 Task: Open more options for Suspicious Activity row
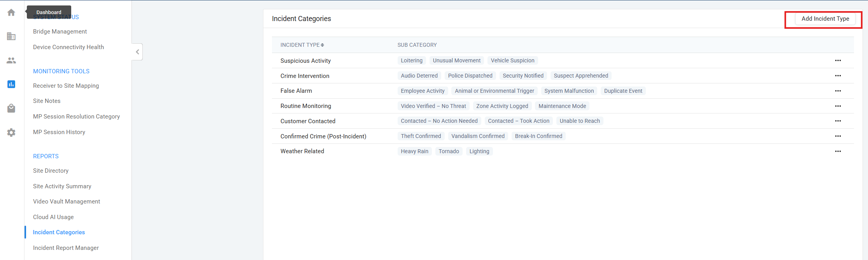click(838, 60)
